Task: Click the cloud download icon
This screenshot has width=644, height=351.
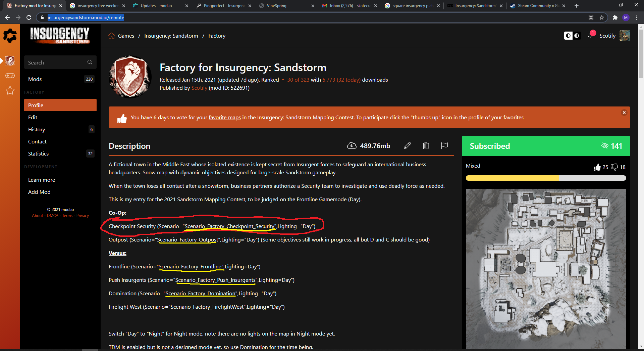Action: (352, 146)
